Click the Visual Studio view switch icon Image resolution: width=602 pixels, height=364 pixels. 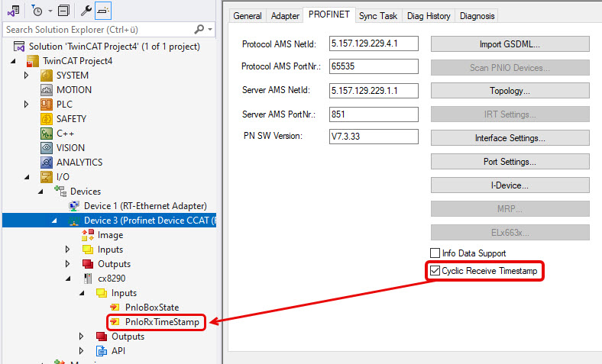(12, 11)
